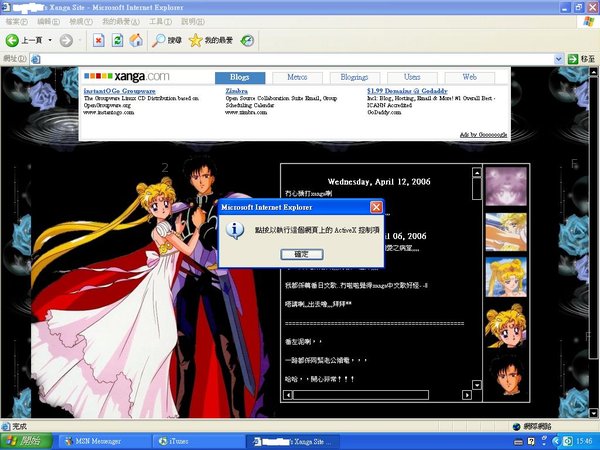Select the Blogrings tab on Xanga
The height and width of the screenshot is (450, 600).
point(355,77)
